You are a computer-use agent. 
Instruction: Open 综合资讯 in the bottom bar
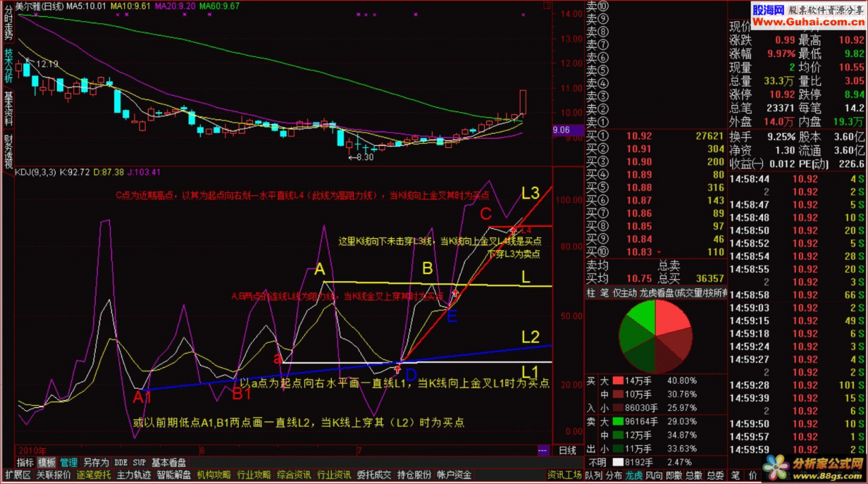tap(294, 475)
